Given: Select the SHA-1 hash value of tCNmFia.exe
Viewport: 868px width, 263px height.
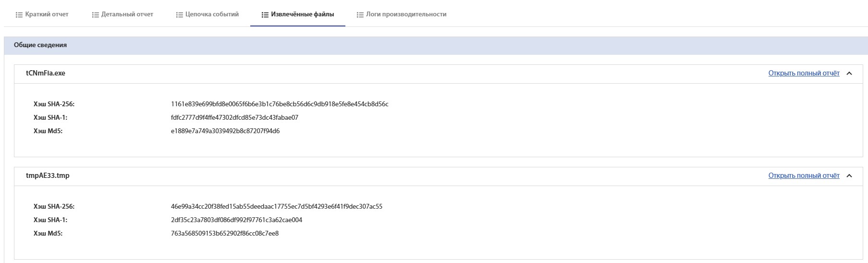Looking at the screenshot, I should click(234, 118).
